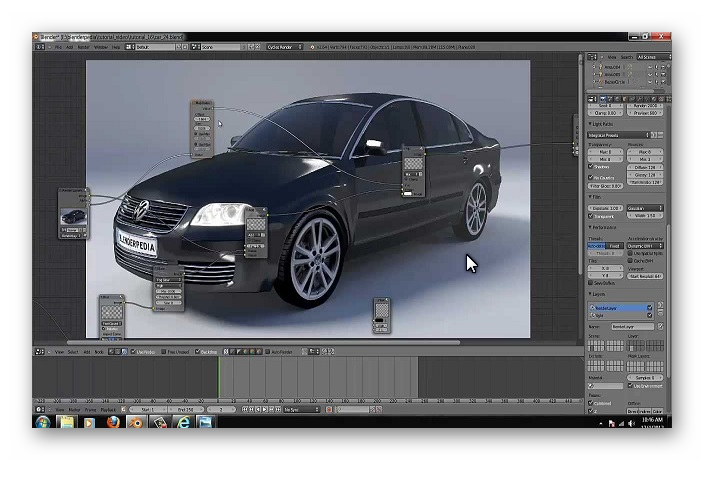The image size is (704, 485).
Task: Click the Info editor type icon top left
Action: pyautogui.click(x=39, y=47)
